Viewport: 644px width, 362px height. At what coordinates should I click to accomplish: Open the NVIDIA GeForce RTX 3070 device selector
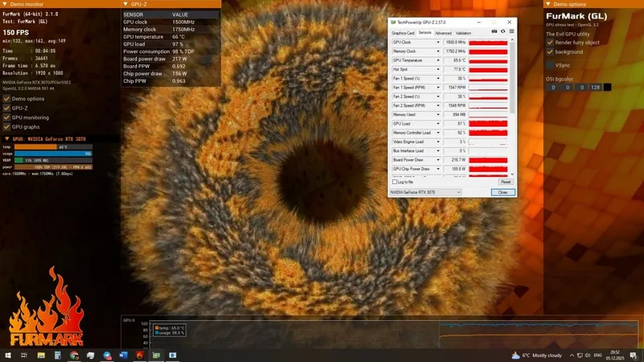[426, 192]
